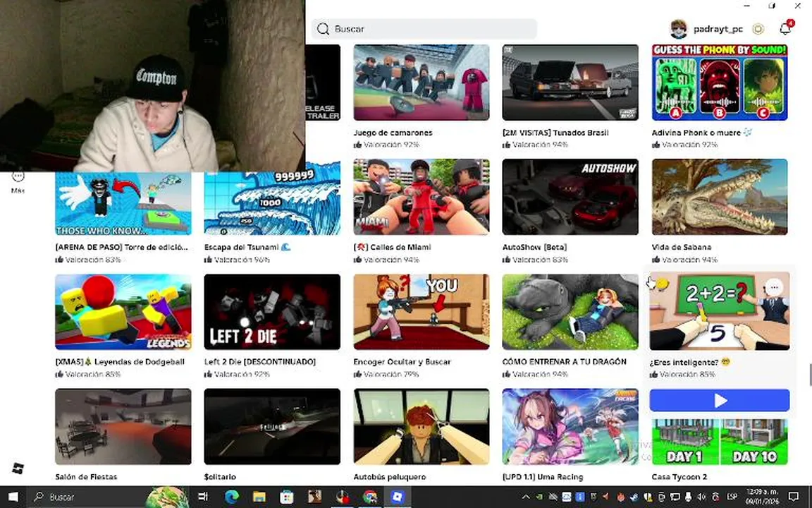812x508 pixels.
Task: Launch Microsoft Edge from the taskbar
Action: (231, 497)
